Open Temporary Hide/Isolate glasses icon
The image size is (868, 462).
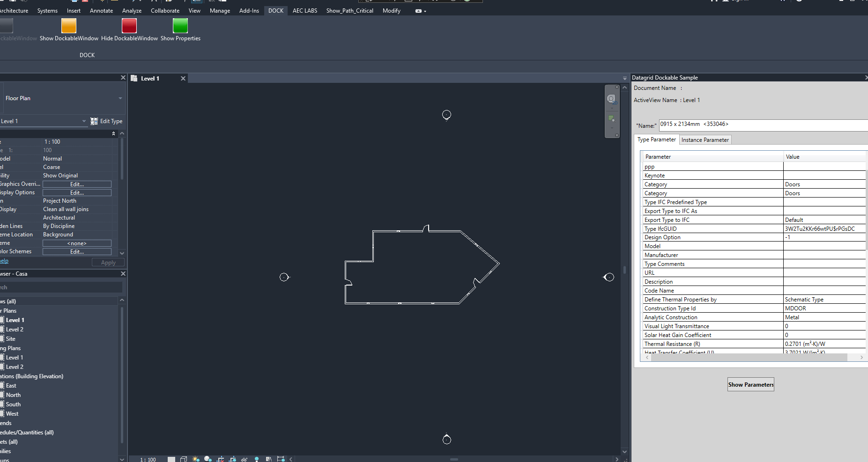(244, 459)
